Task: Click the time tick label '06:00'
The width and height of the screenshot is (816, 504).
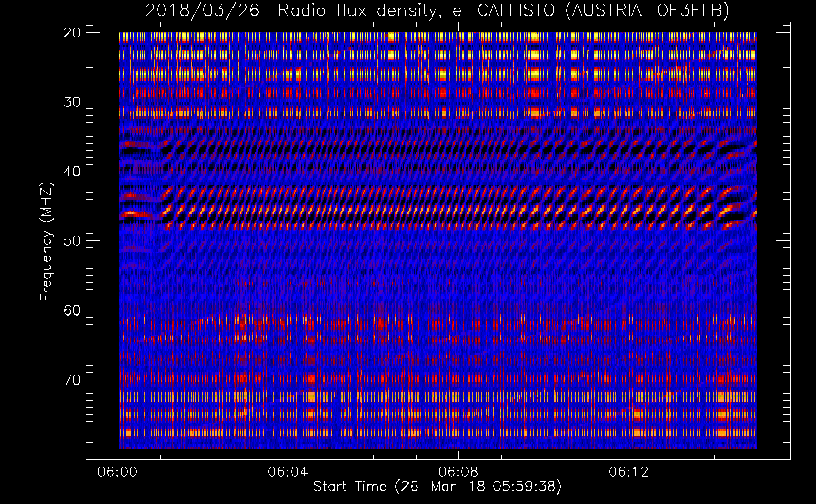Action: coord(118,472)
